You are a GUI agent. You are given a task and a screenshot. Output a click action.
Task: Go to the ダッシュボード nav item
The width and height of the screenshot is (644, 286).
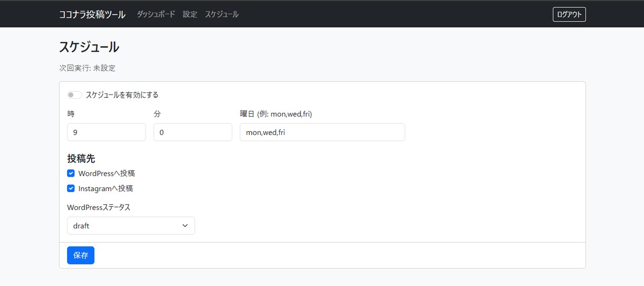(x=156, y=14)
